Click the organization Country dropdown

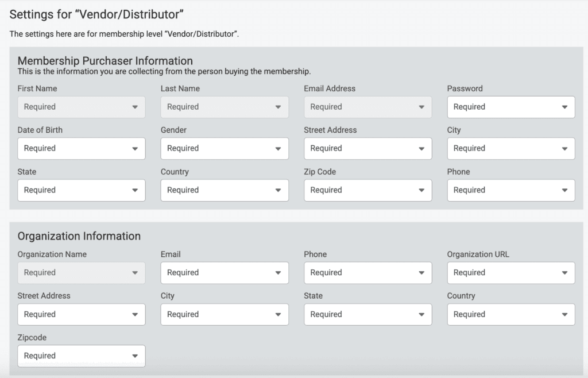click(510, 314)
